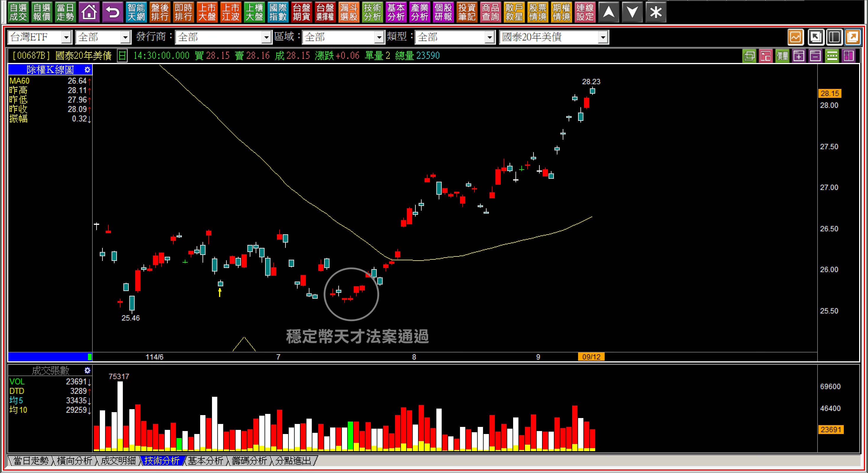Click the orange pop-out window icon
868x473 pixels.
tap(853, 37)
